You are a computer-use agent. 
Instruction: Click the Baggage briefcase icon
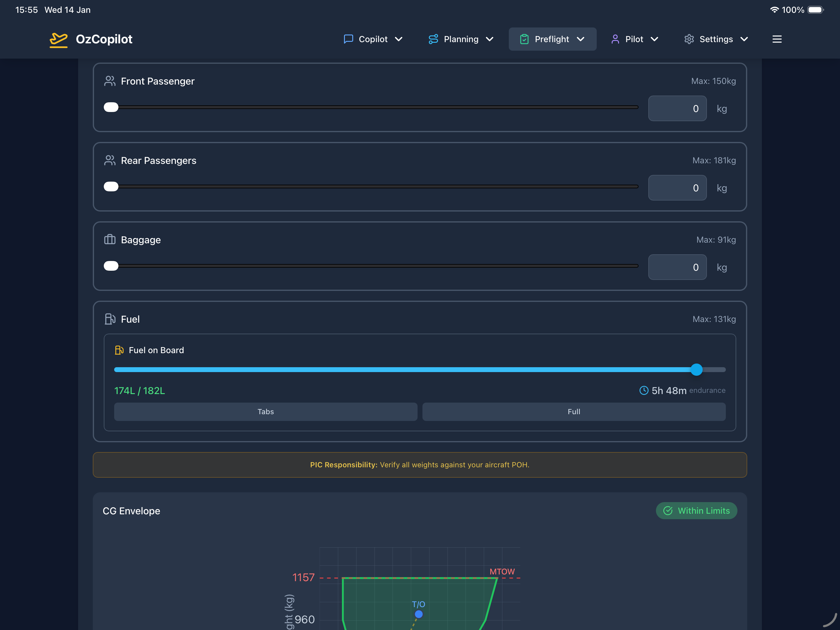[x=110, y=240]
